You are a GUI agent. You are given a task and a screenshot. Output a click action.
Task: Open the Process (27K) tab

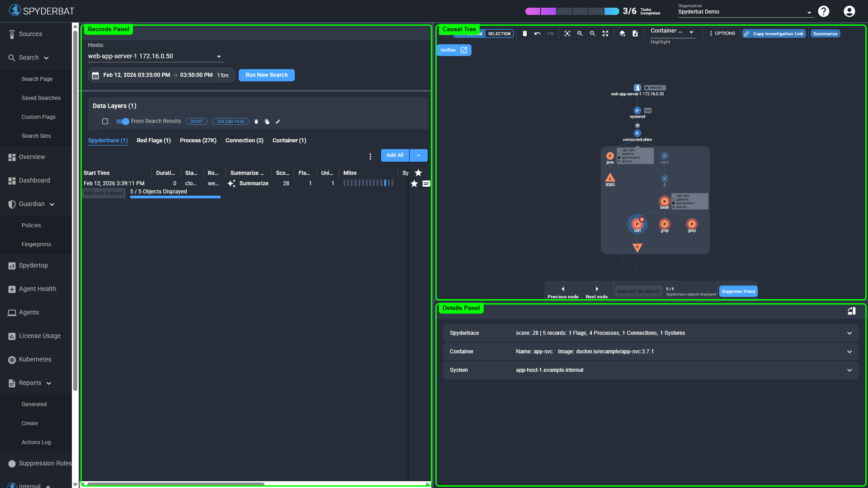click(198, 141)
